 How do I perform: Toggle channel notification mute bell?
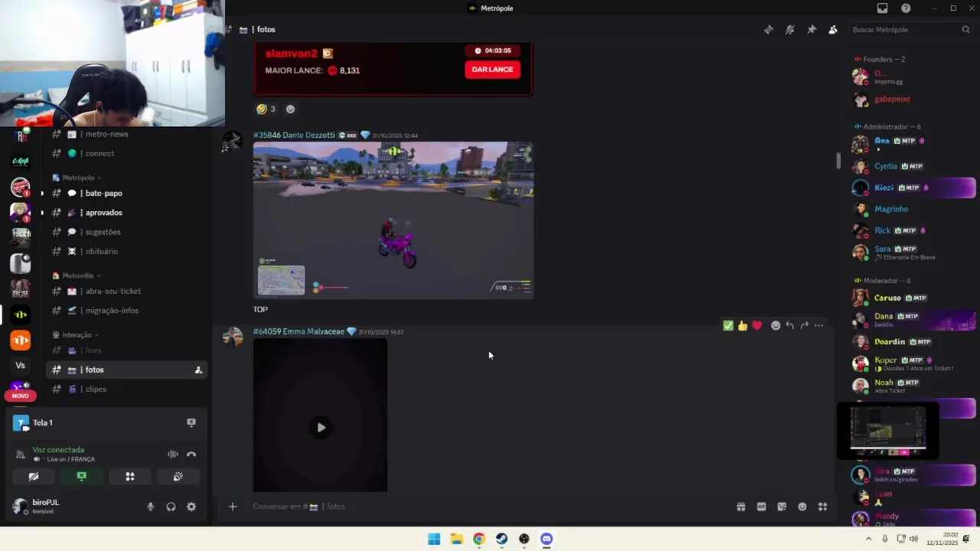pos(790,30)
